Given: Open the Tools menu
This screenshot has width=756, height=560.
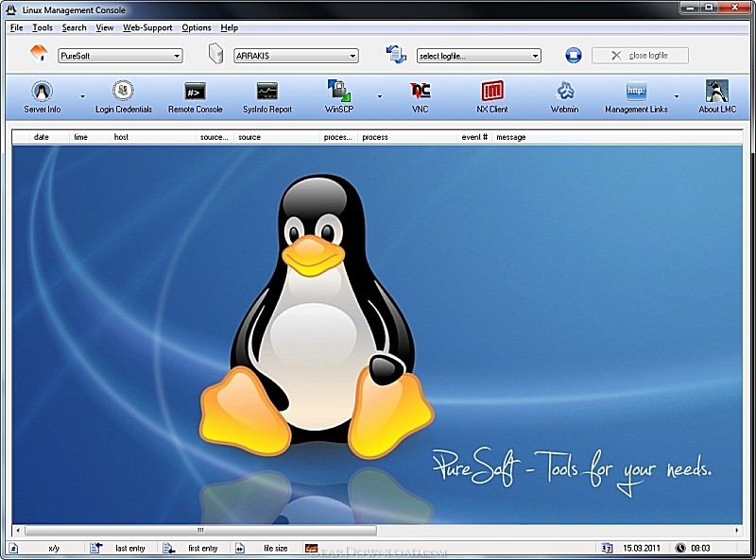Looking at the screenshot, I should point(43,27).
